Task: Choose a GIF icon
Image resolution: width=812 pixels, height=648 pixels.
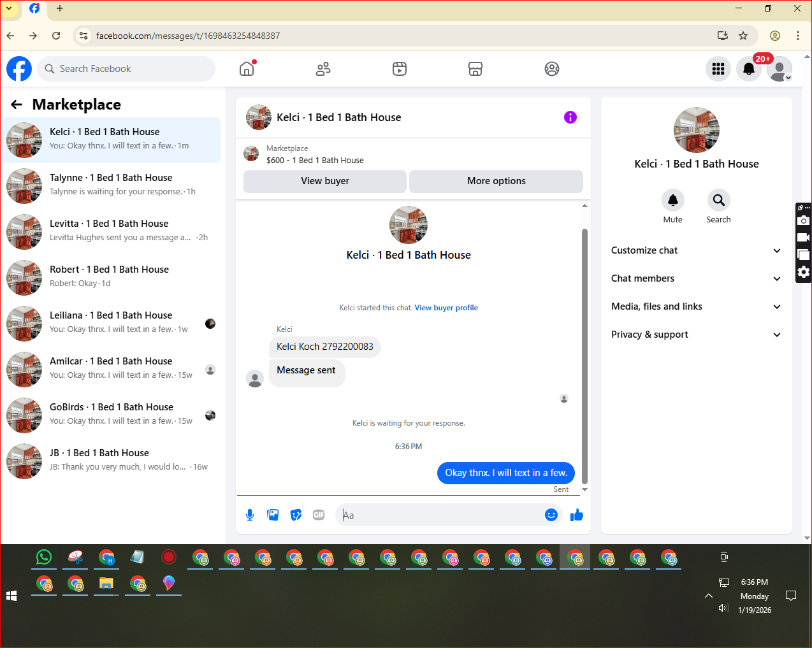Action: (319, 515)
